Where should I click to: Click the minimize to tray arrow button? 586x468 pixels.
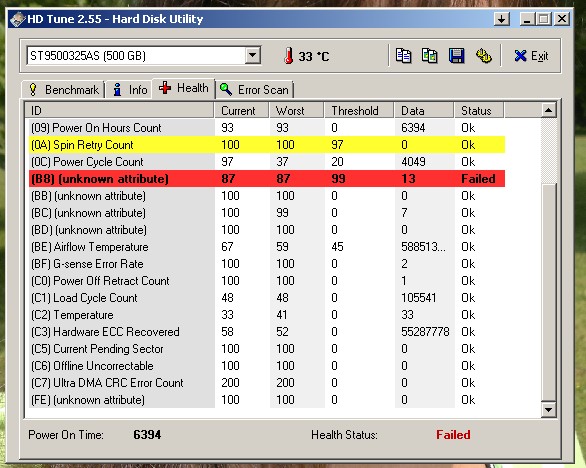click(501, 19)
